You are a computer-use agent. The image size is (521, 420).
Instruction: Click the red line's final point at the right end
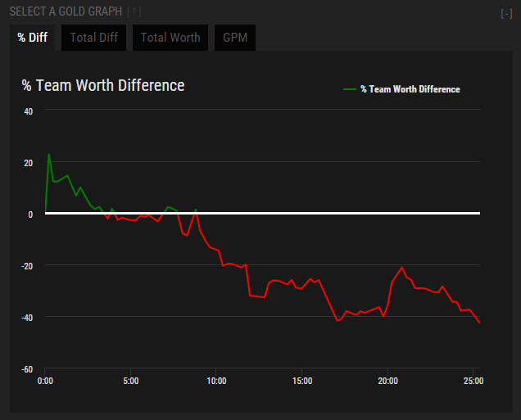[x=479, y=323]
